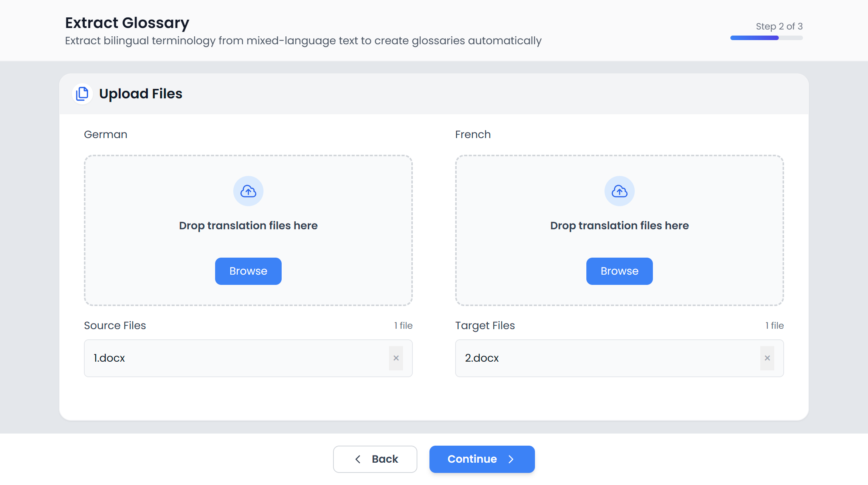Click the Source Files label
Viewport: 868px width, 485px height.
(x=115, y=325)
